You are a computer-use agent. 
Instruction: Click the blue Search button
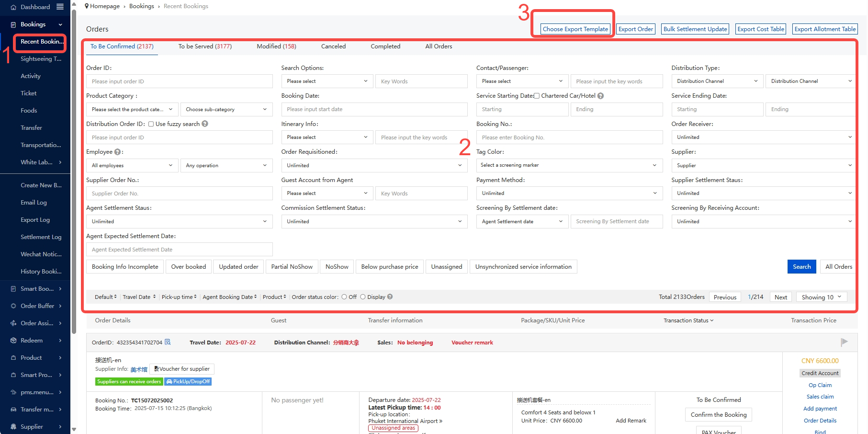(x=801, y=267)
